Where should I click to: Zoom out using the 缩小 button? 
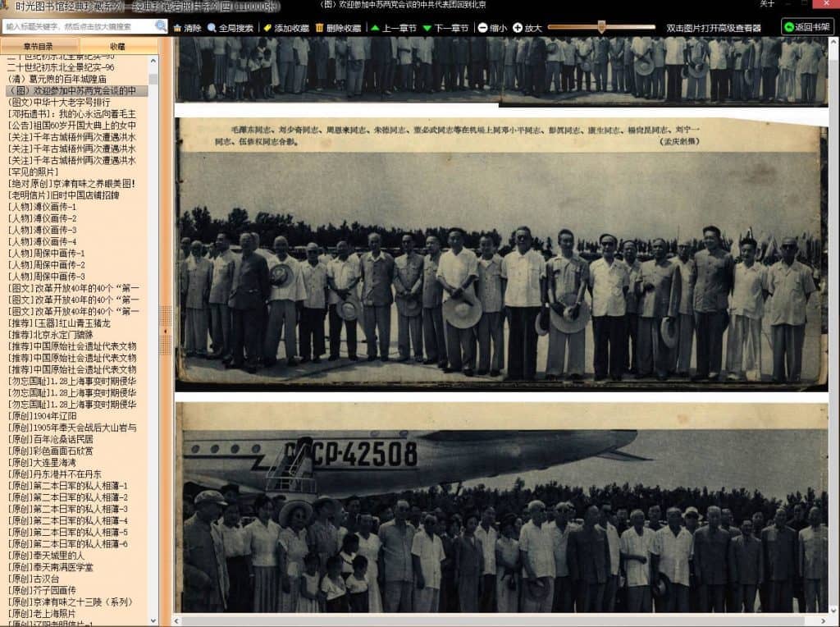(492, 28)
